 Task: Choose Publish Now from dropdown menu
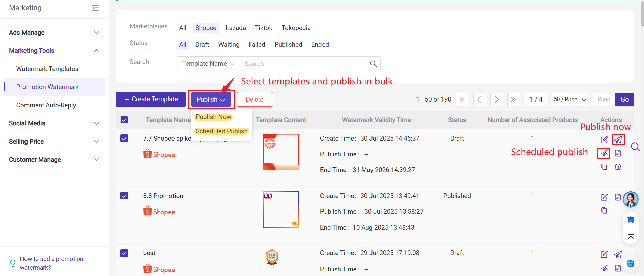pos(213,117)
